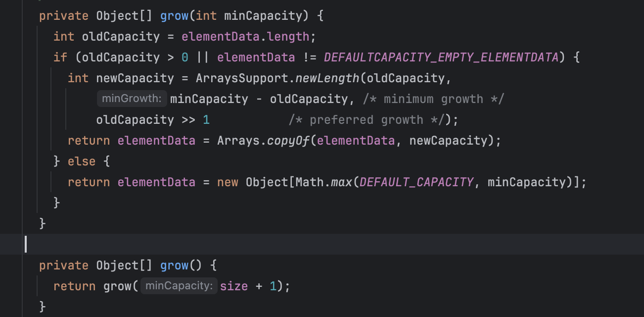Click the return keyword on the Arrays.copyOf line
This screenshot has width=644, height=317.
click(89, 141)
